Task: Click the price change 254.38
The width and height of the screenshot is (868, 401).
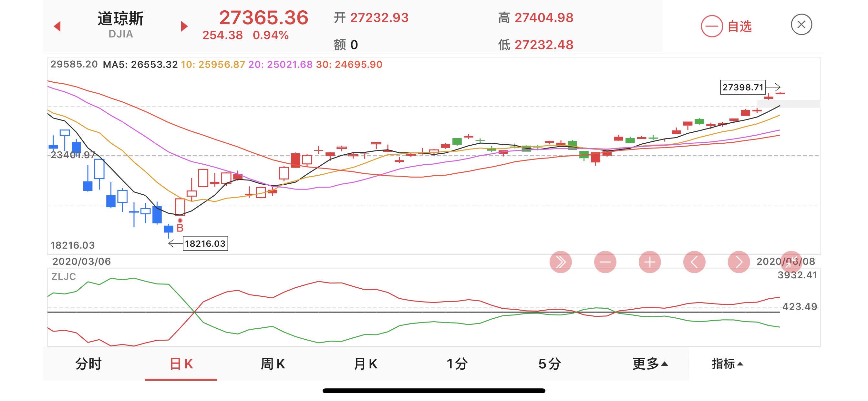Action: click(x=222, y=35)
